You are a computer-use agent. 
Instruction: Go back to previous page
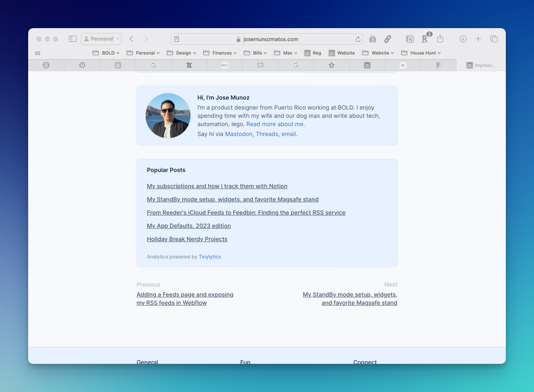[131, 39]
